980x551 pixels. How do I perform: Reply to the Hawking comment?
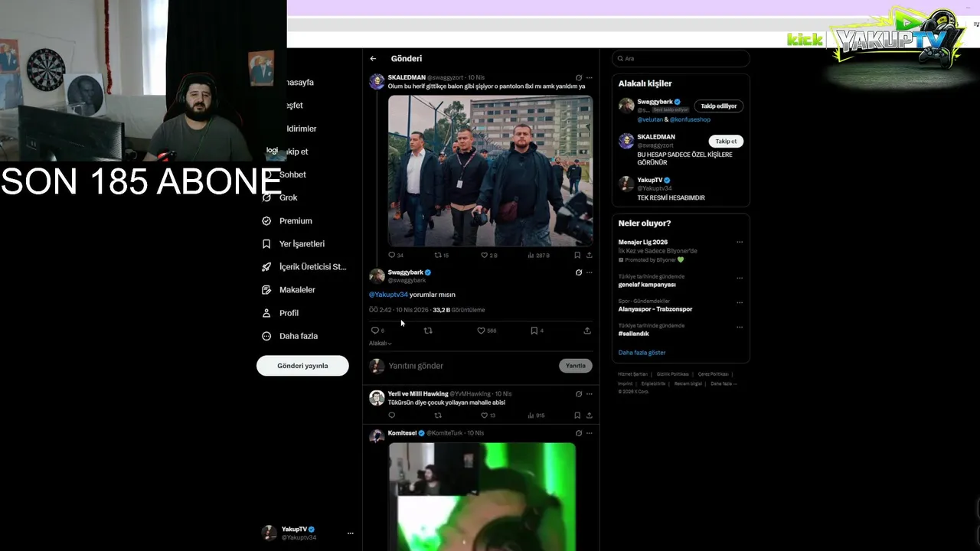tap(391, 416)
